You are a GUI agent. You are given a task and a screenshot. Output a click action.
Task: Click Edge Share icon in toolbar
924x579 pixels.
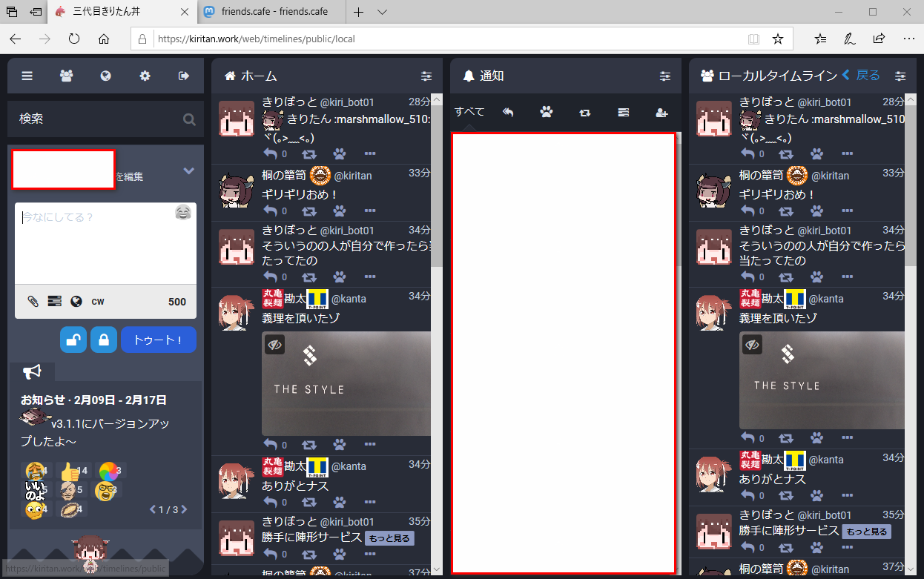click(x=879, y=39)
